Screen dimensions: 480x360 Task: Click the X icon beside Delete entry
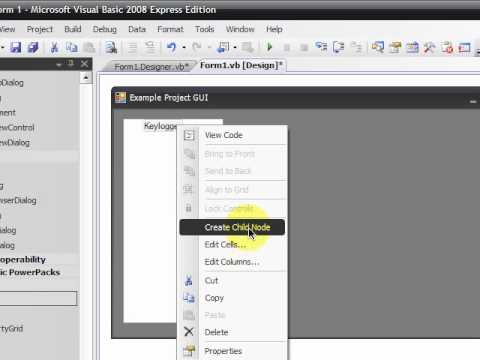189,332
